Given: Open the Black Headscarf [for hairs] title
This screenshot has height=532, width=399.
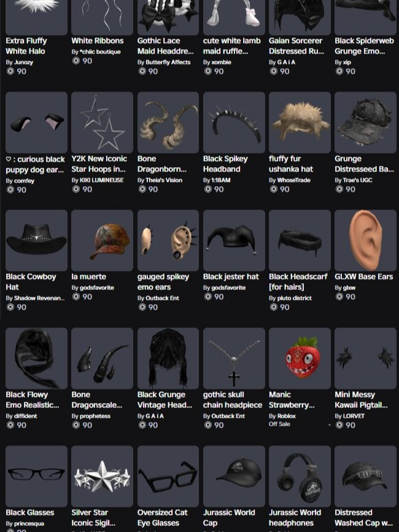Looking at the screenshot, I should pyautogui.click(x=298, y=282).
